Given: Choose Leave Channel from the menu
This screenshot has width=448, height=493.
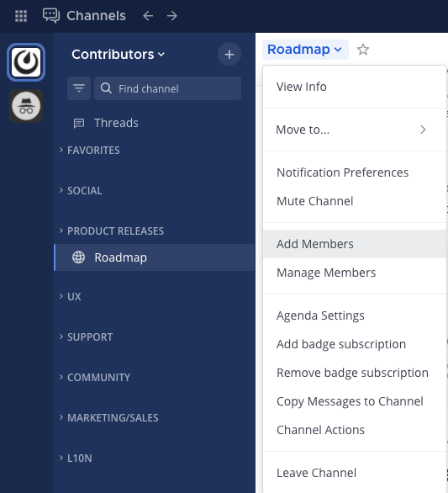Looking at the screenshot, I should point(355,473).
